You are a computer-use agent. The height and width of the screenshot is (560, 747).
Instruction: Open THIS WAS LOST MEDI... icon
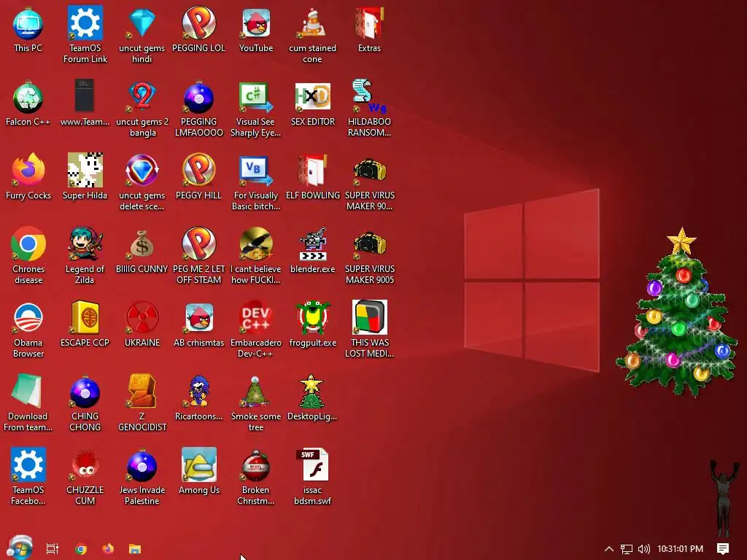369,329
